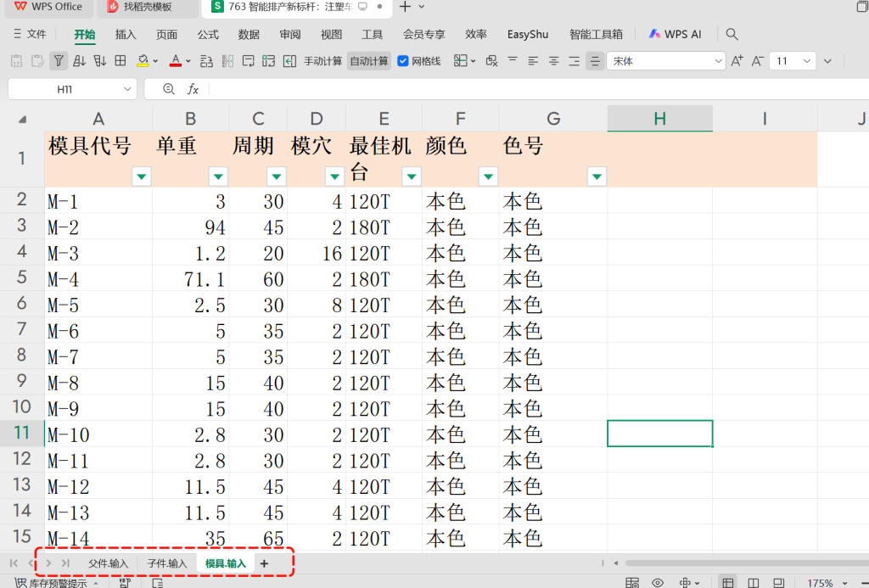Click the H11 name box
Screen dimensions: 869x588
pyautogui.click(x=72, y=89)
